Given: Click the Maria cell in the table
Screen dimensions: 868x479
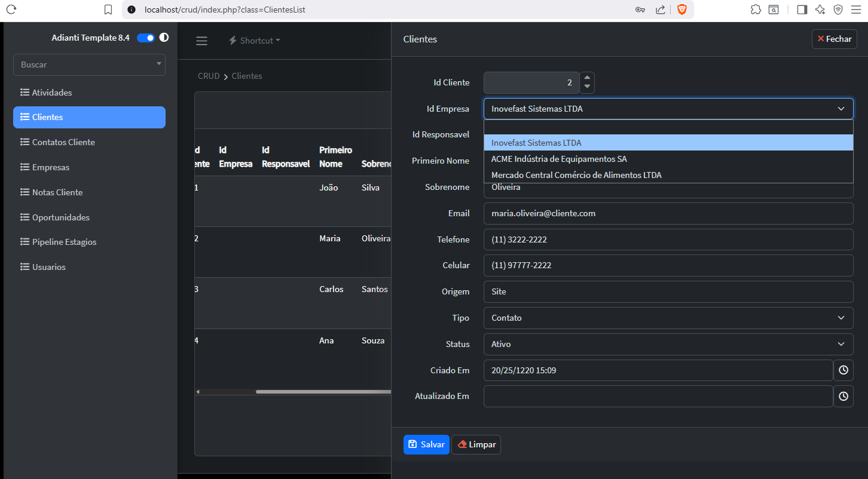Looking at the screenshot, I should [330, 238].
